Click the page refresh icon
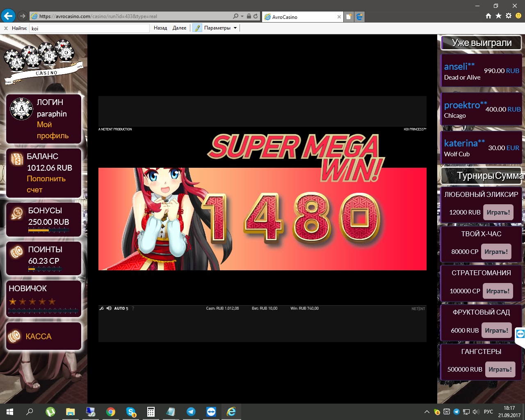Image resolution: width=525 pixels, height=420 pixels. 256,16
